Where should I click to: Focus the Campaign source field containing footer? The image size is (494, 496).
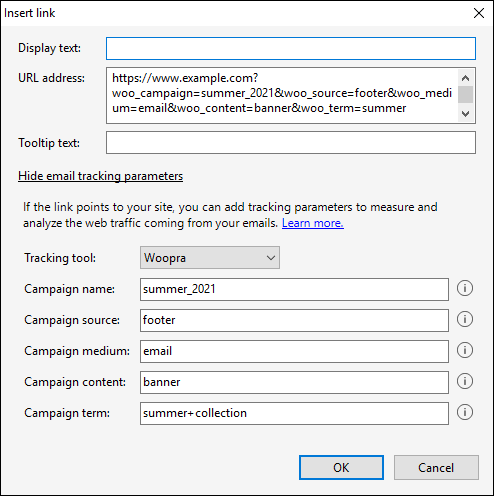pyautogui.click(x=294, y=320)
